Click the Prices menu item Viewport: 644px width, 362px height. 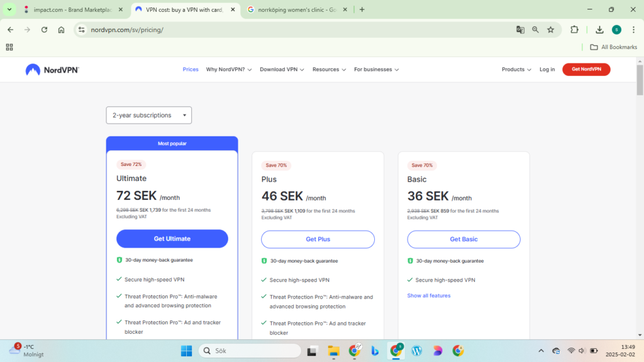pos(191,69)
